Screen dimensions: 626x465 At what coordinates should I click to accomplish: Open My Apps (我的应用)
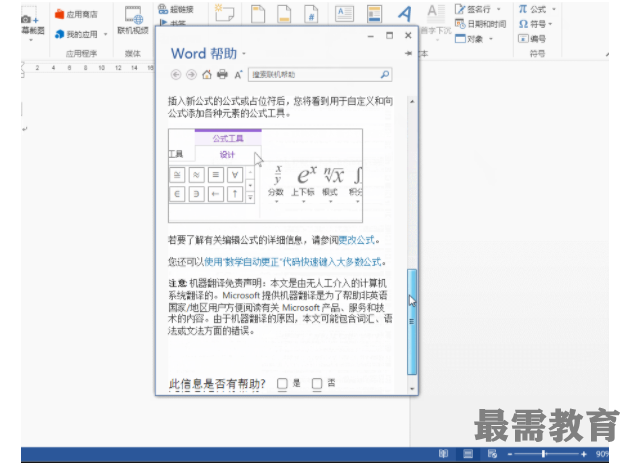click(x=76, y=34)
